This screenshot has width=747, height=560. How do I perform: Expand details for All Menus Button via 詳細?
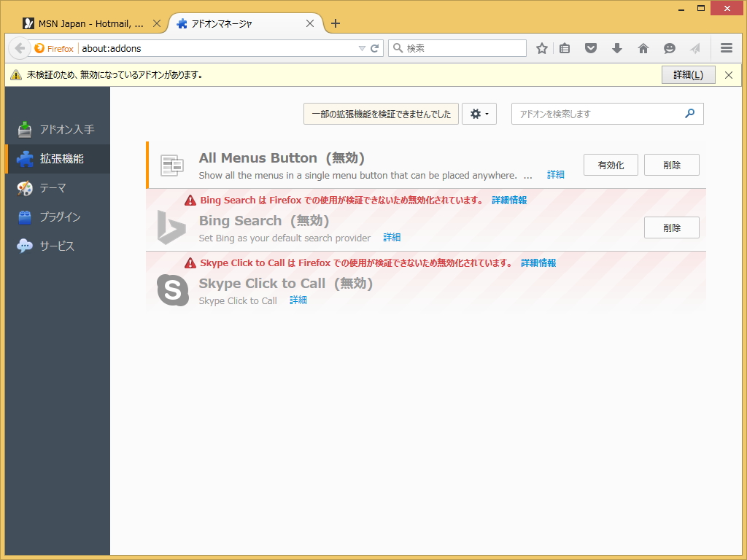tap(555, 175)
